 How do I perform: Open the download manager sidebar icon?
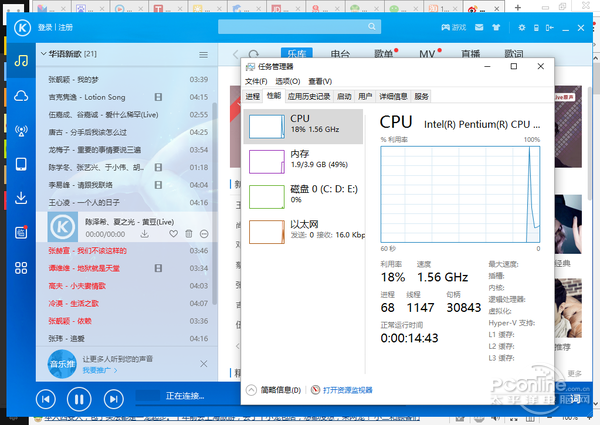[x=21, y=198]
